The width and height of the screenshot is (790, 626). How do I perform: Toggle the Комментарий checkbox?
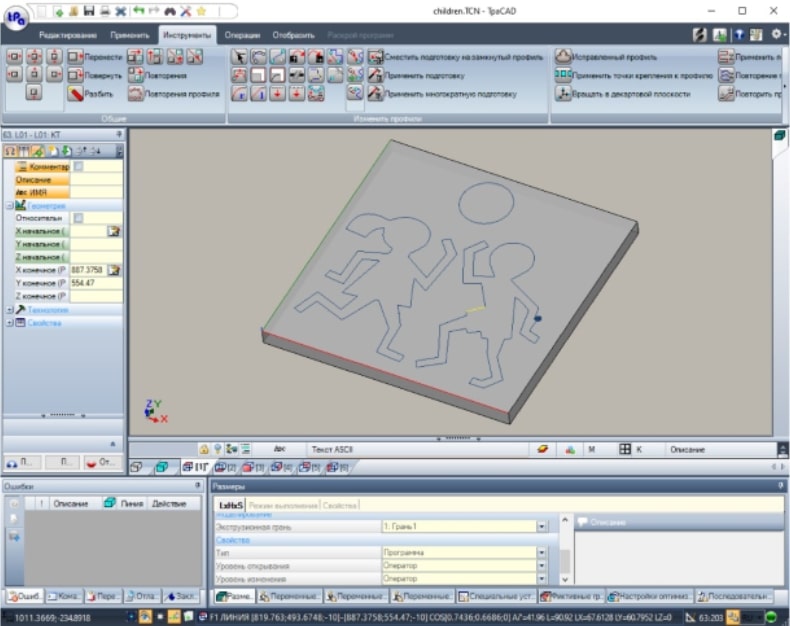coord(79,166)
